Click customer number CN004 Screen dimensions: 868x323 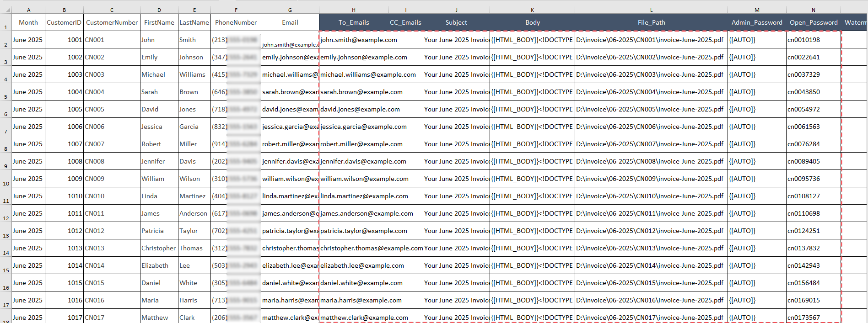pos(112,92)
